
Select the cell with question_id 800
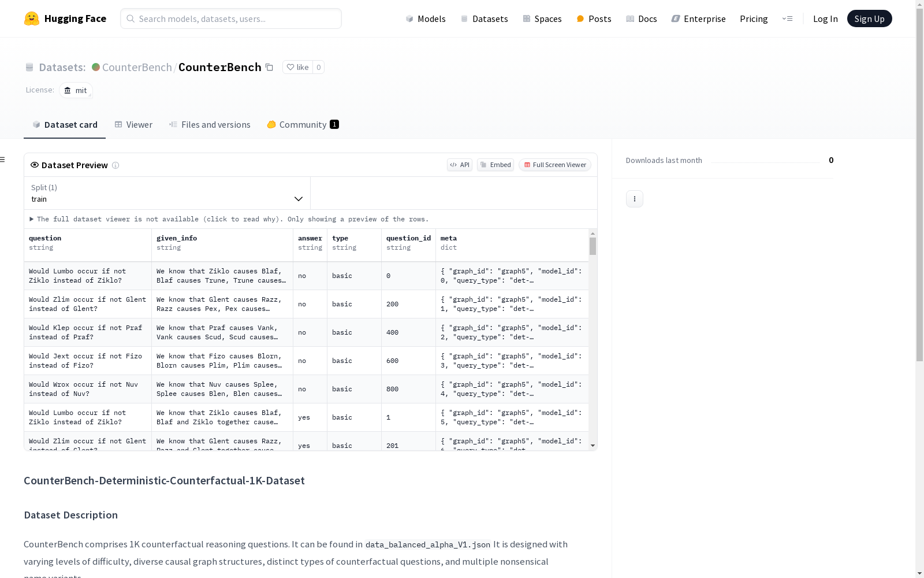(x=408, y=389)
